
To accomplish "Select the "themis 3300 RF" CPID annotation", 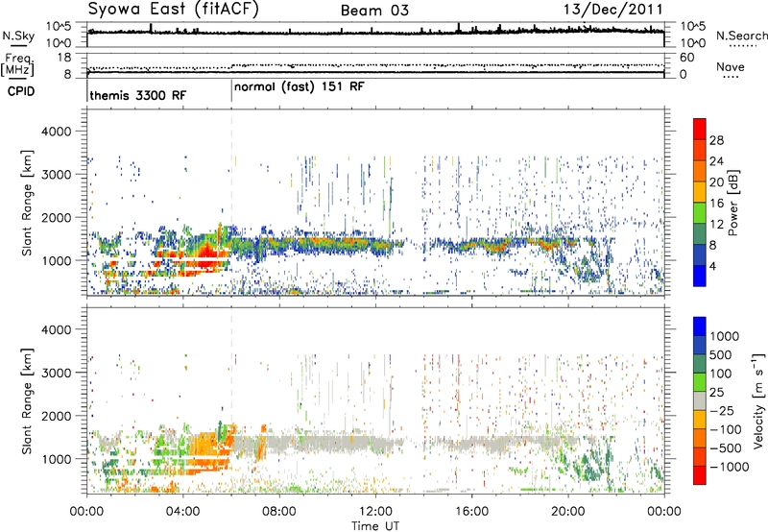I will point(137,95).
